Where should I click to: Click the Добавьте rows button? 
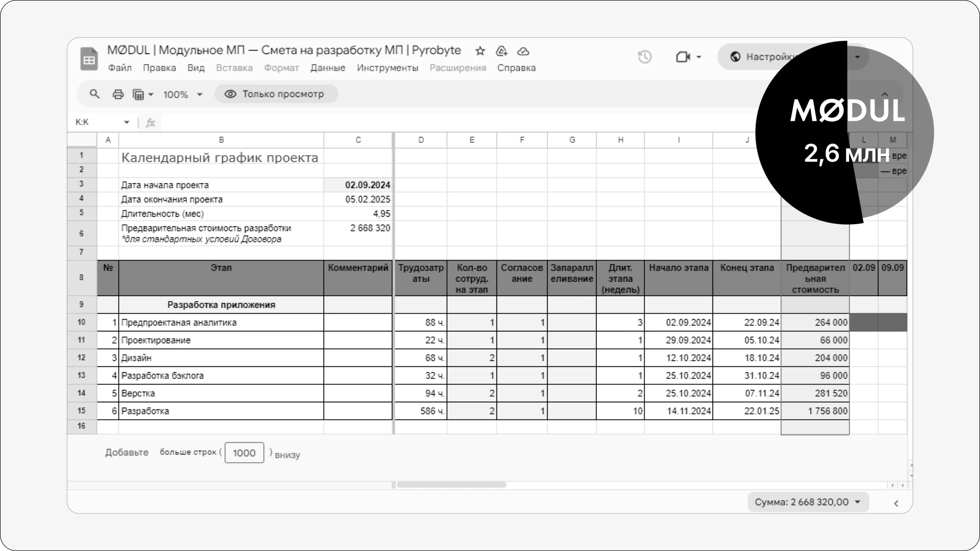point(127,452)
